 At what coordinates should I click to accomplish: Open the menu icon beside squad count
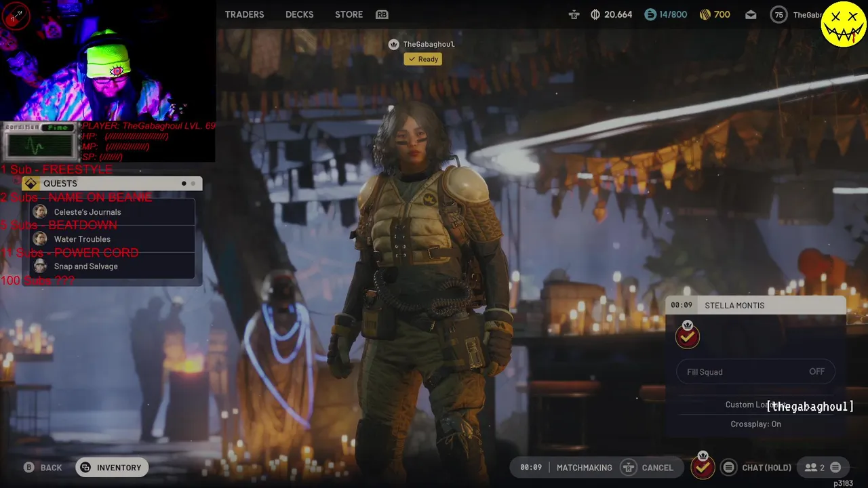[835, 468]
